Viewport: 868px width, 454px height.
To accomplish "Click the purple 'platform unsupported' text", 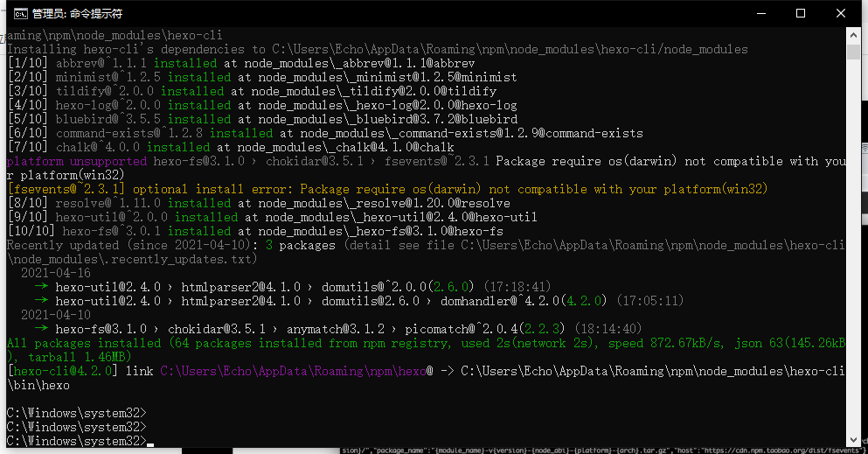I will (x=77, y=161).
